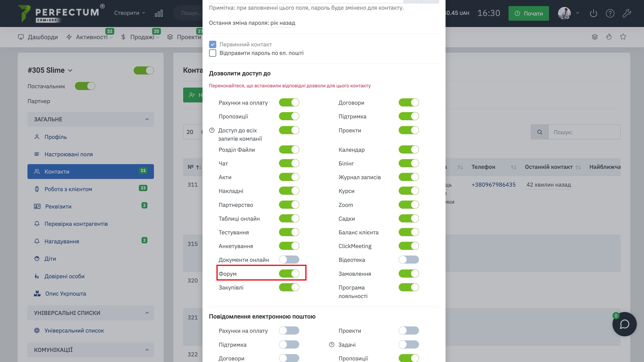The width and height of the screenshot is (644, 362).
Task: Click the flame icon in the toolbar
Action: pos(609,37)
